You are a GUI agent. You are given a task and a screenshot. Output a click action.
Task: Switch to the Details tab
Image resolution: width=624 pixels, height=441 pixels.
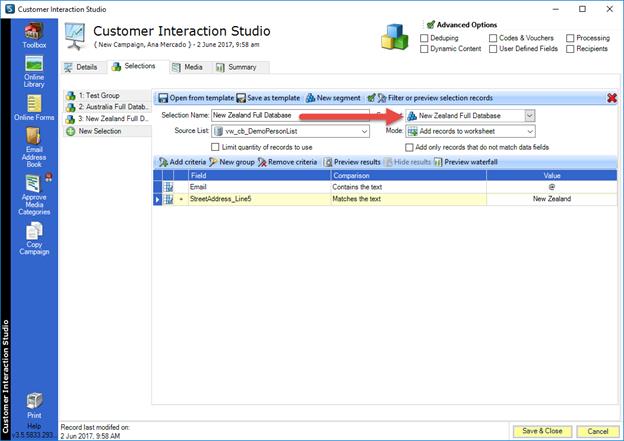(82, 67)
